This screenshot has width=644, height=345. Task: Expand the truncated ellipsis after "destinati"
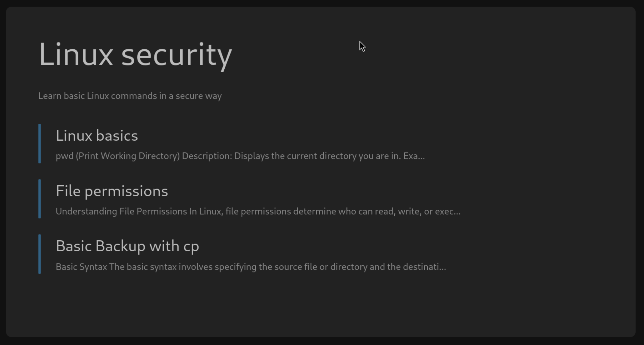pyautogui.click(x=442, y=267)
